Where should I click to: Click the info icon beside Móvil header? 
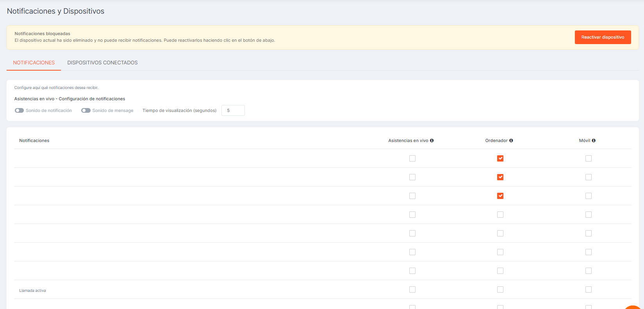click(594, 140)
